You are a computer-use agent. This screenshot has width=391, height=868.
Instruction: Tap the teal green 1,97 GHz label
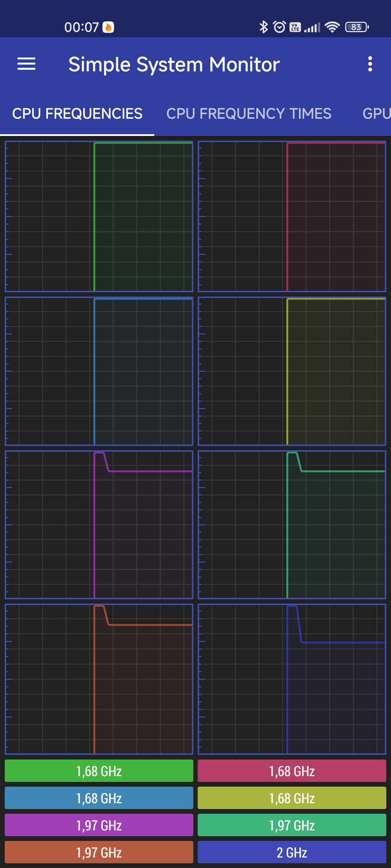coord(292,825)
